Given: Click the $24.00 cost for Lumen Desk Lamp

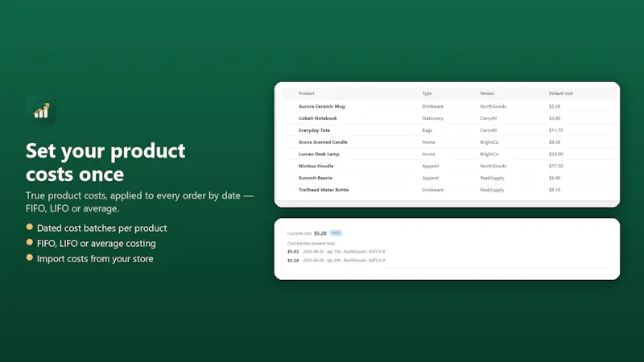Looking at the screenshot, I should click(555, 154).
